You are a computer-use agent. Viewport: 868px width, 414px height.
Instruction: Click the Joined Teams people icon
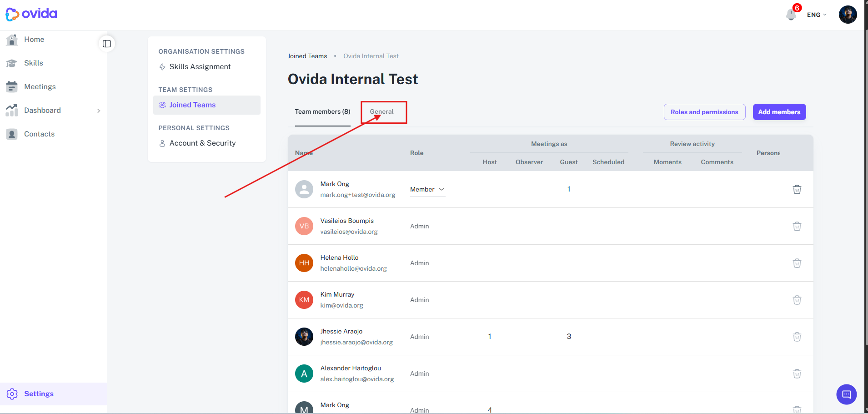(162, 105)
